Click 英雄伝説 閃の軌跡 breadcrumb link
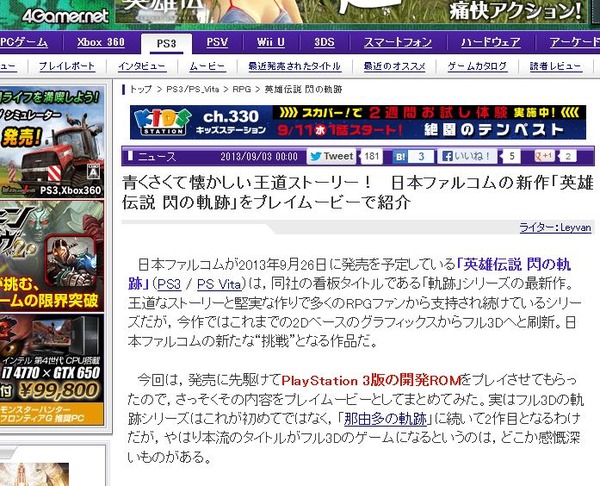 (x=303, y=89)
